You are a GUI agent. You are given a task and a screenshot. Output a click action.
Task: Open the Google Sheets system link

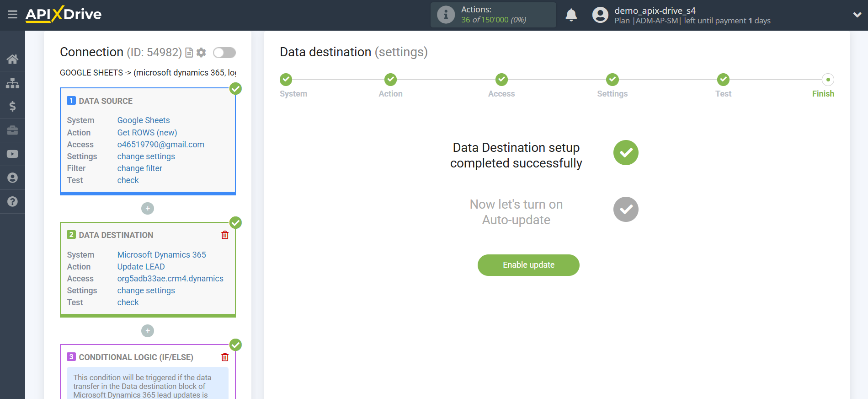point(144,120)
